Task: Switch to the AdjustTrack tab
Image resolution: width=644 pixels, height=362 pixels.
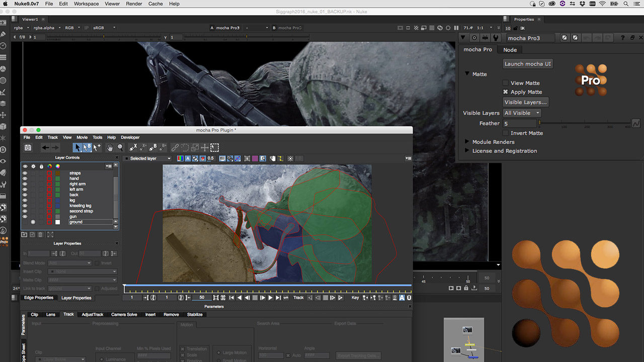Action: click(93, 314)
